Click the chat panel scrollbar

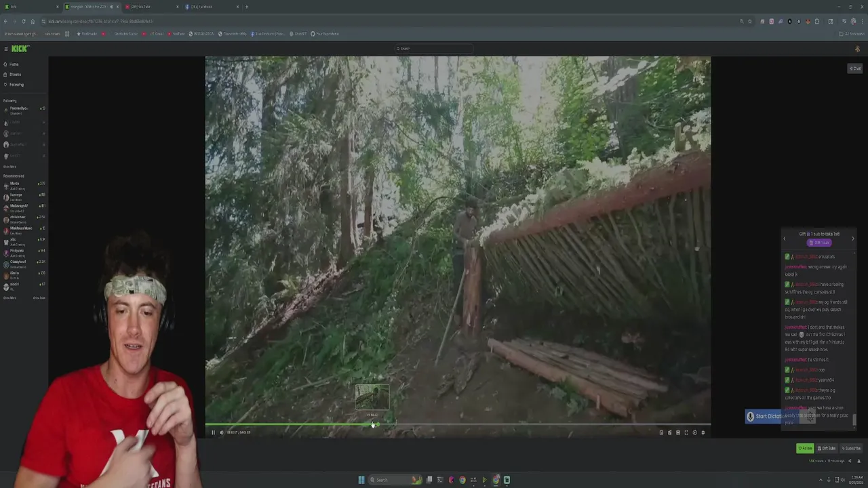(855, 420)
